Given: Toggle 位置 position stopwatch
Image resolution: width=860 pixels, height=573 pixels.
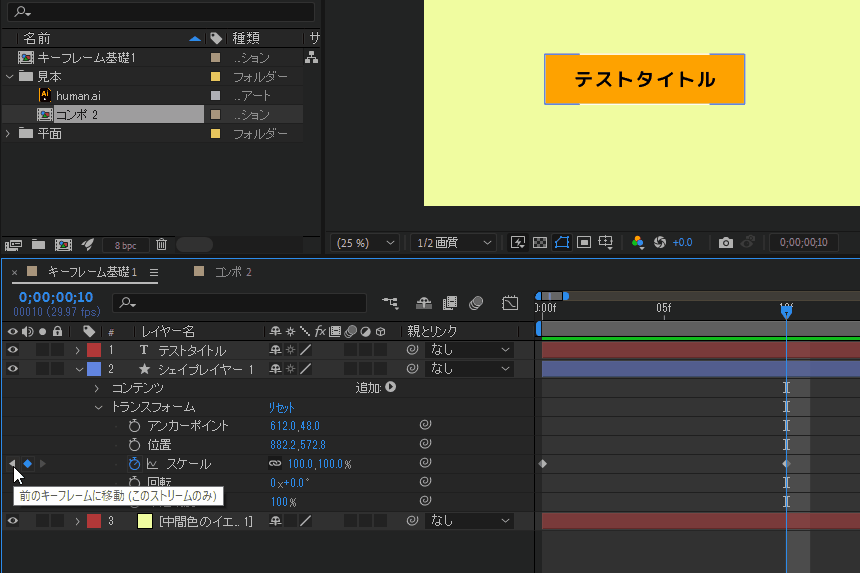Looking at the screenshot, I should (x=134, y=445).
